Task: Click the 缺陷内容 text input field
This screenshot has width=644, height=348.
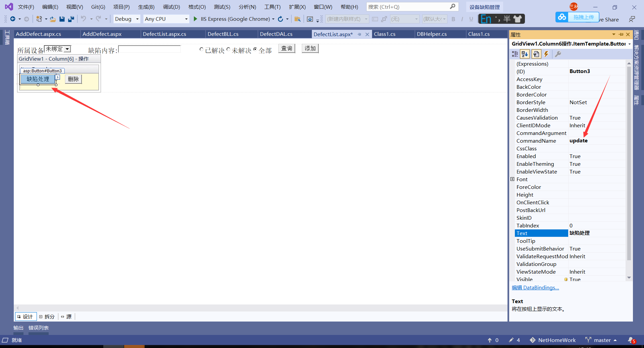Action: [x=150, y=49]
